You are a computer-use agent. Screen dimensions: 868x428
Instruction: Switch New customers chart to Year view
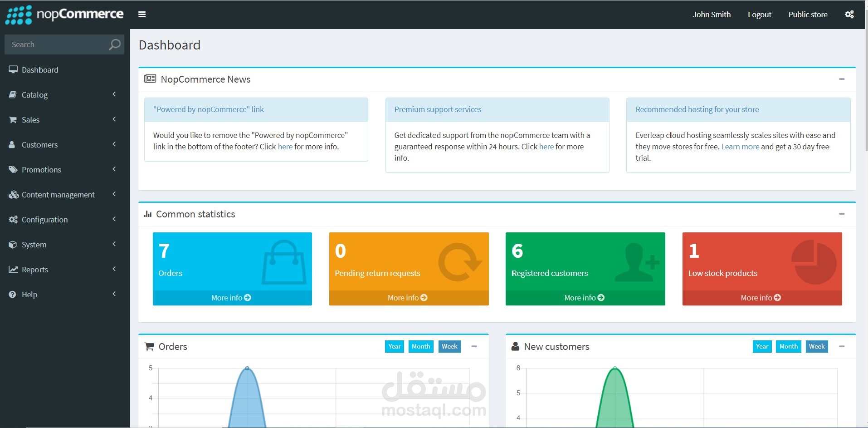762,347
